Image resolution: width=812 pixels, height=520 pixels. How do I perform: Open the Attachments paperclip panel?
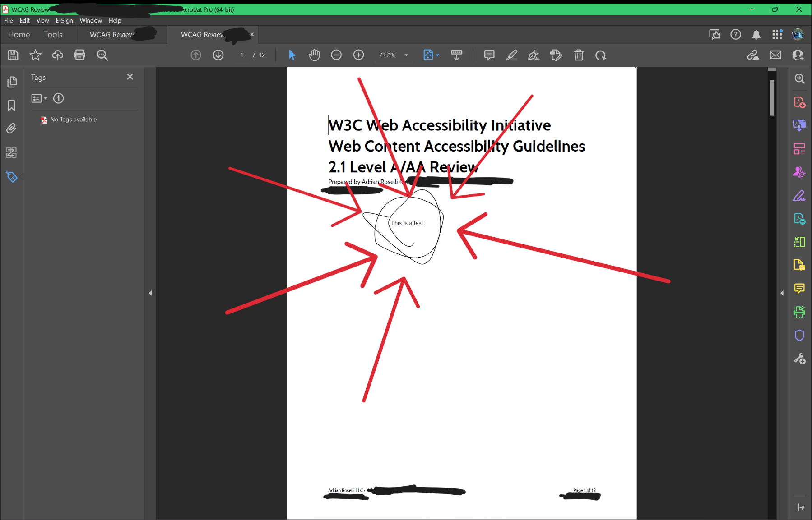pos(12,129)
